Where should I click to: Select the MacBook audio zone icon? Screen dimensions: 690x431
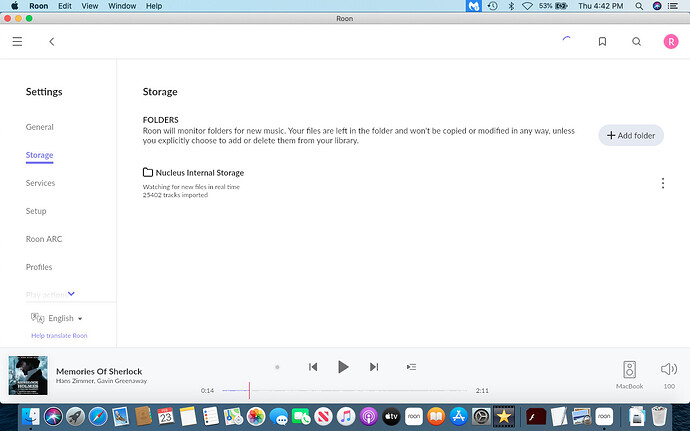coord(629,369)
